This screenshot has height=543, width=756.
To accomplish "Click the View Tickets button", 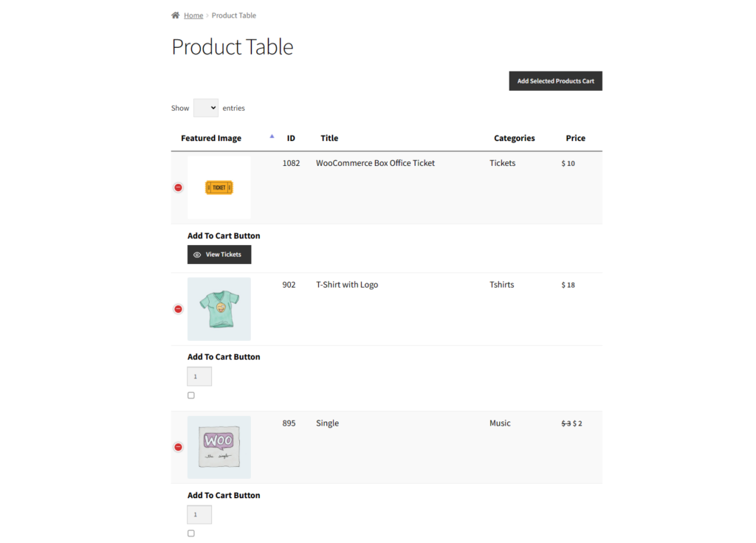I will point(219,255).
